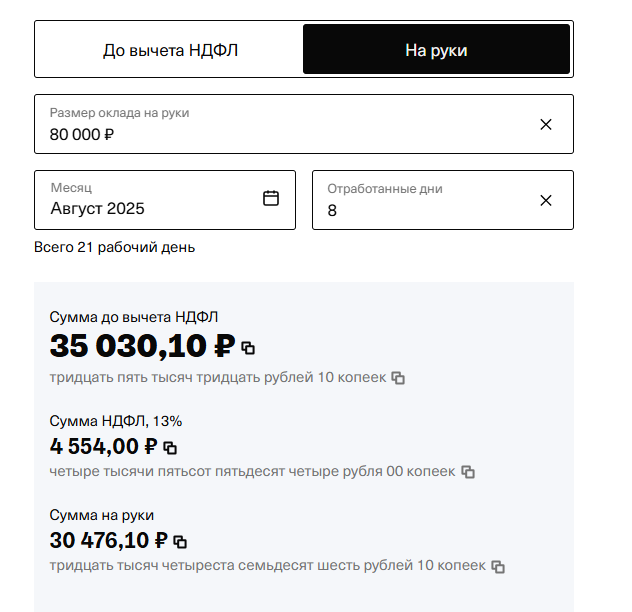
Task: Switch to the «До вычета НДФЛ» mode
Action: (x=170, y=50)
